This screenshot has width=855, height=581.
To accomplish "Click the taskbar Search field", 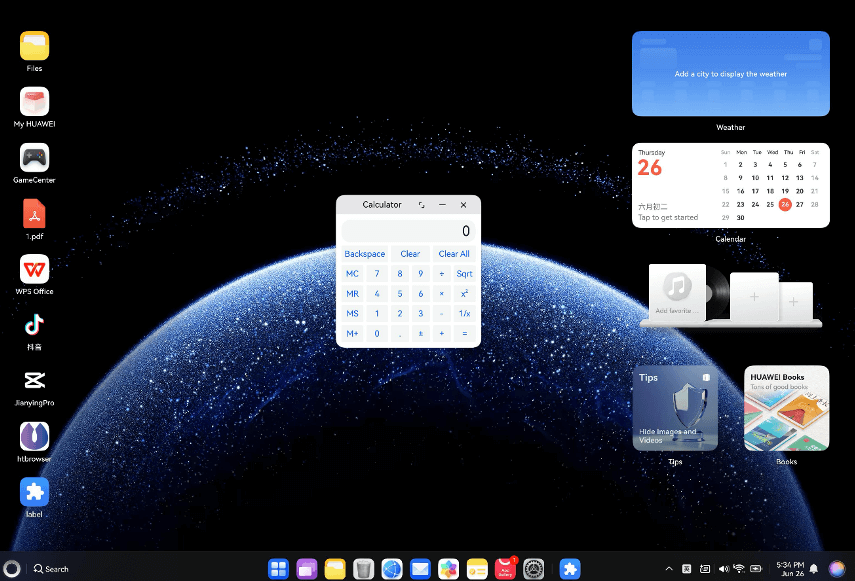I will point(52,568).
